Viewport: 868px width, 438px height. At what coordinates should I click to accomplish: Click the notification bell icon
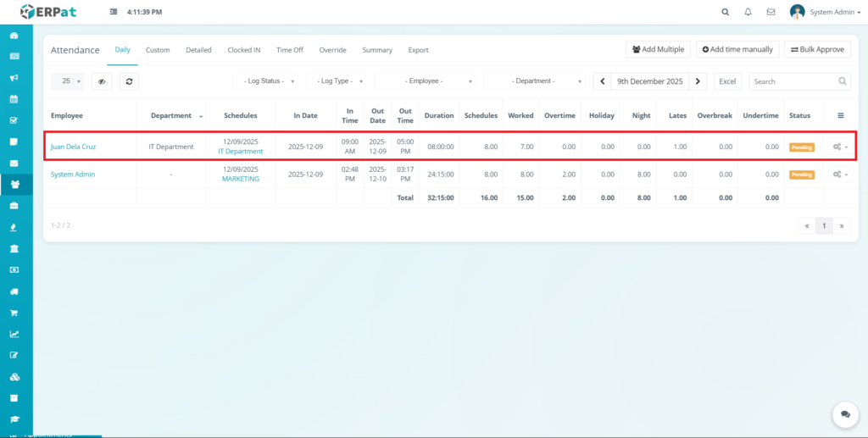click(748, 13)
